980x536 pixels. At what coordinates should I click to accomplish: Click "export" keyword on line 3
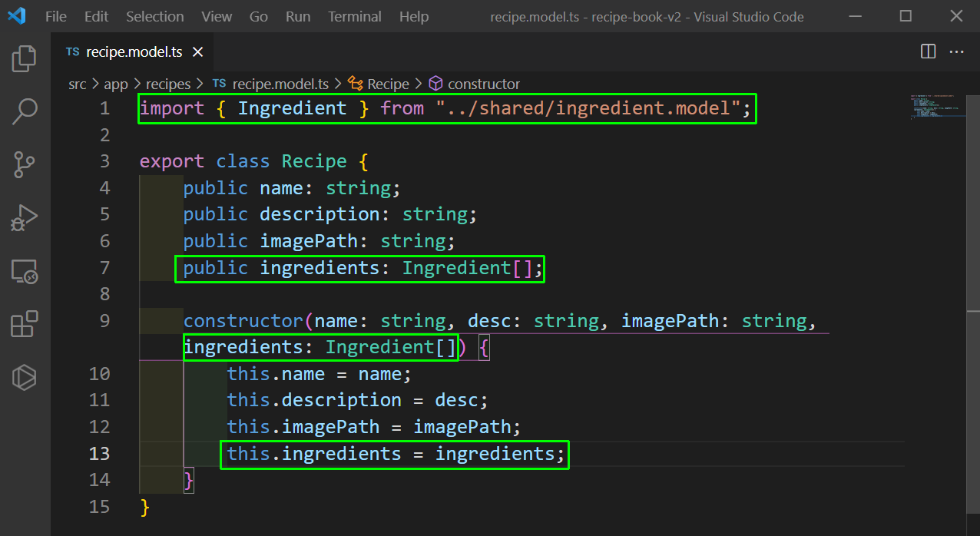point(172,161)
